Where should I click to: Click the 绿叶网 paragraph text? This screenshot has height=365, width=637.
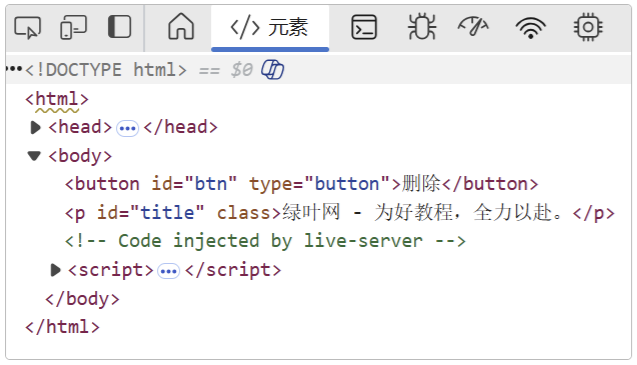[x=422, y=213]
